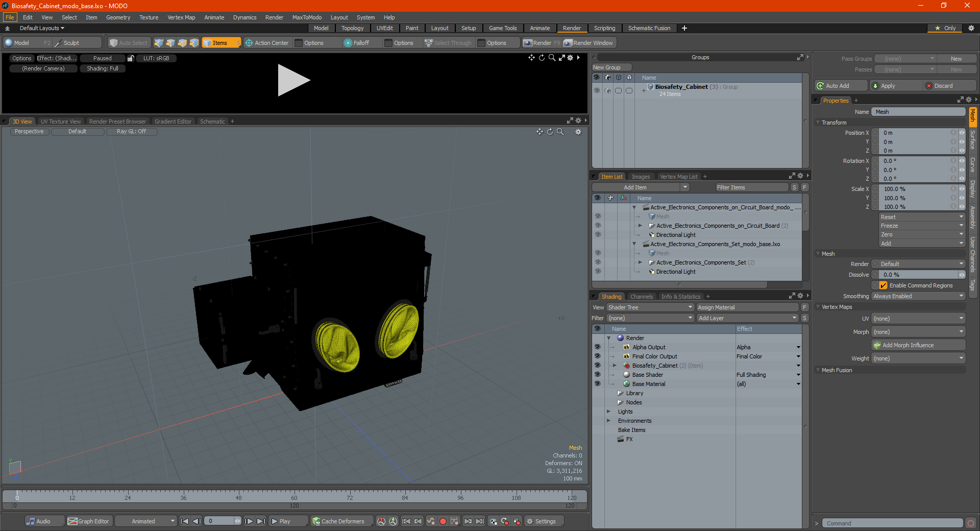Click the New Group button
This screenshot has height=531, width=980.
(611, 67)
